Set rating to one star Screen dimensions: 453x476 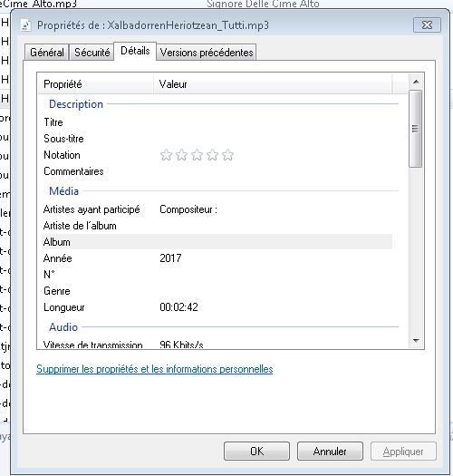[x=166, y=155]
